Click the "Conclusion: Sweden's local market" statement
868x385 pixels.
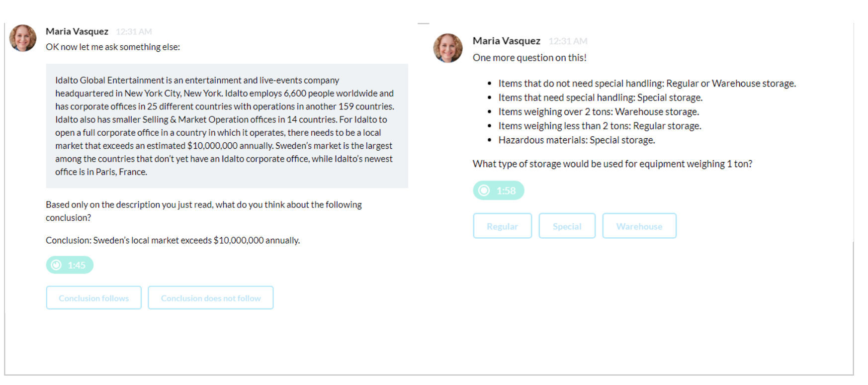point(173,240)
